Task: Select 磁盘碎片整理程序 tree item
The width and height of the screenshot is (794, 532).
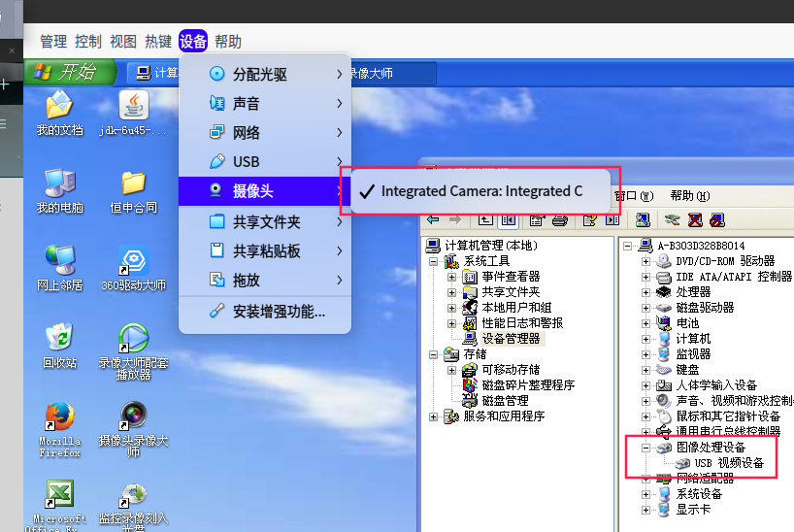Action: (528, 385)
